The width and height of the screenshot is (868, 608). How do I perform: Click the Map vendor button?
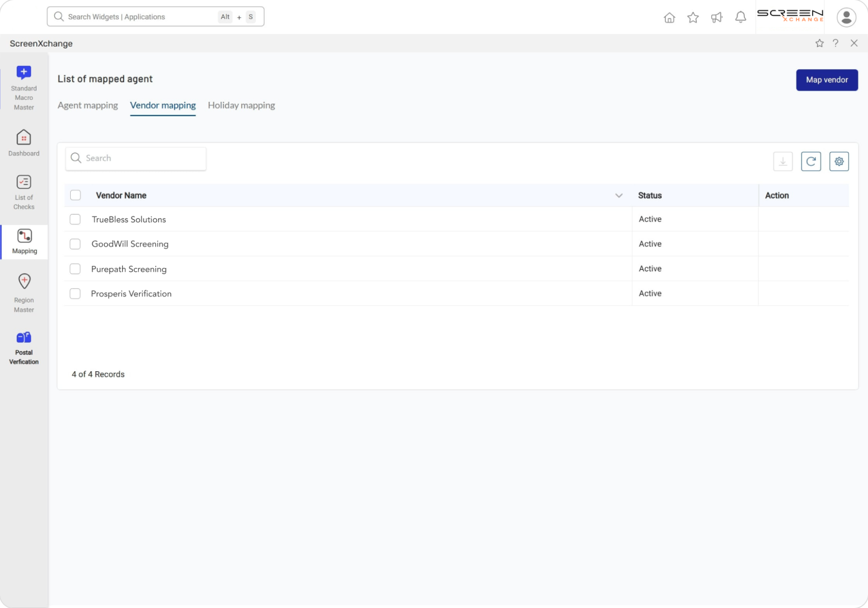(x=827, y=80)
